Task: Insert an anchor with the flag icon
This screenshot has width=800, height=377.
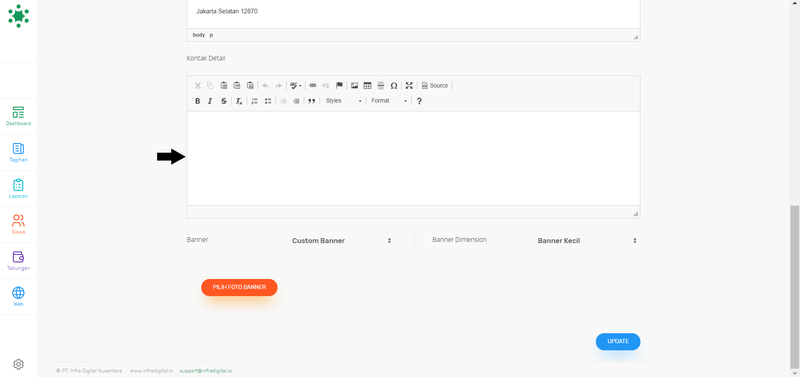Action: coord(339,86)
